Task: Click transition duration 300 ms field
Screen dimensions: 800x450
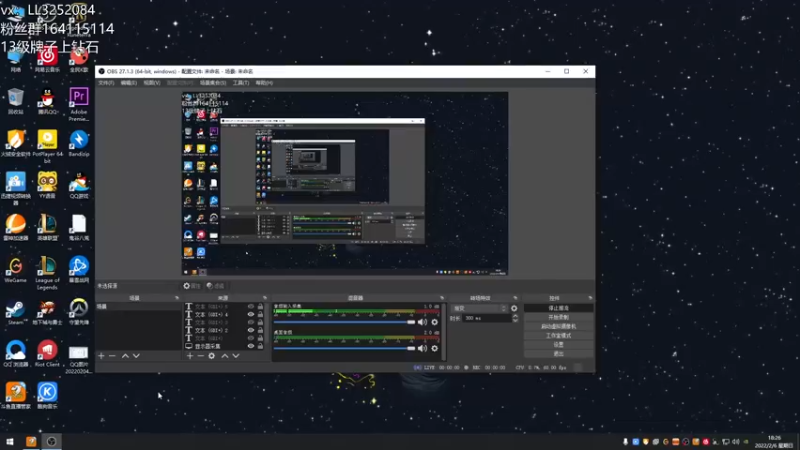Action: (486, 318)
